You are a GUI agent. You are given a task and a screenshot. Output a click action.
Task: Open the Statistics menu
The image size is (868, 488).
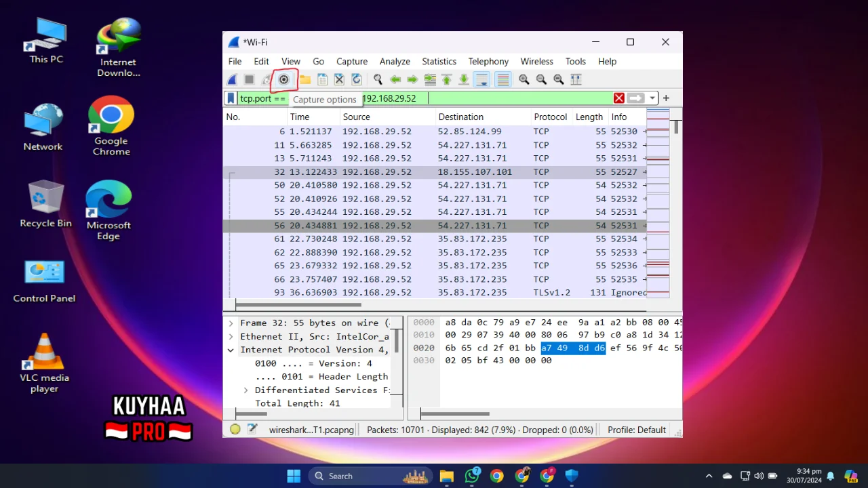[439, 61]
